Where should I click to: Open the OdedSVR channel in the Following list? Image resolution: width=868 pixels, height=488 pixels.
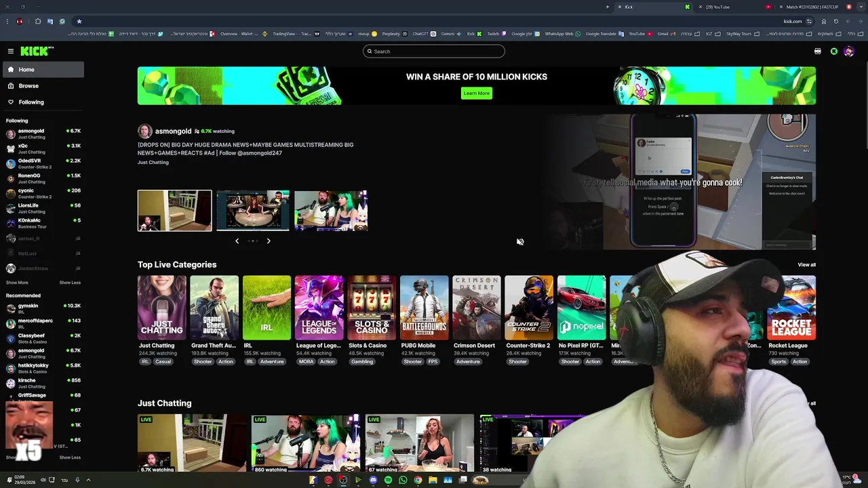[43, 163]
